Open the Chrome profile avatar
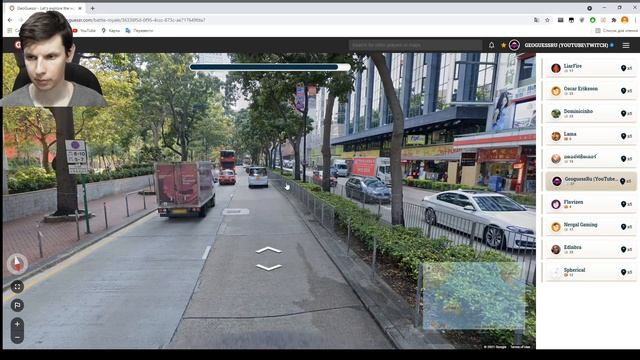Screen dimensions: 640x360 tap(624, 20)
